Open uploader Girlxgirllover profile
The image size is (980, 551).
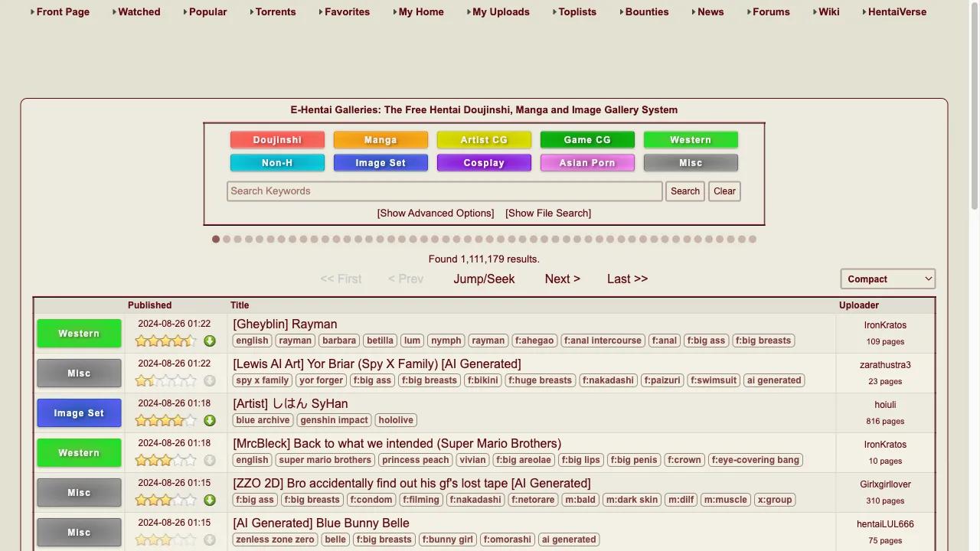coord(885,484)
